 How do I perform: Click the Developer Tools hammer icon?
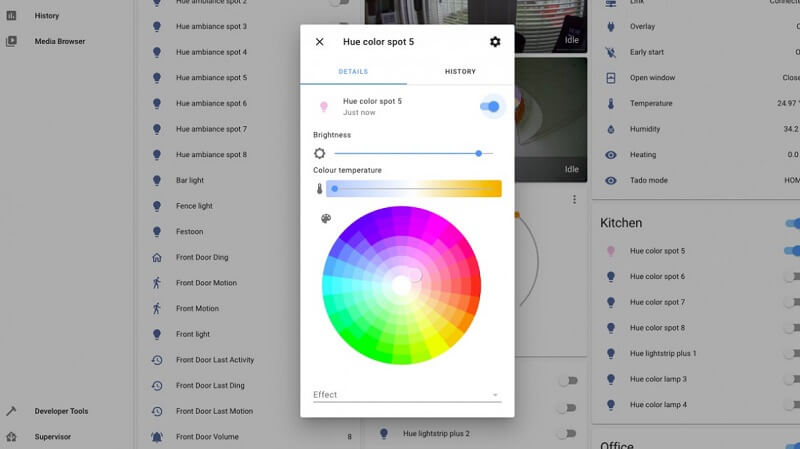pos(11,411)
